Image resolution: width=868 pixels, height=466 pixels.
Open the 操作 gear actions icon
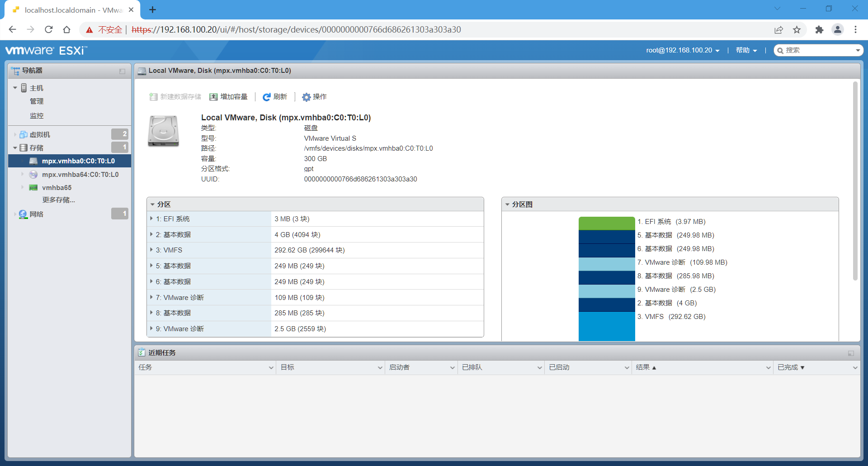click(306, 96)
